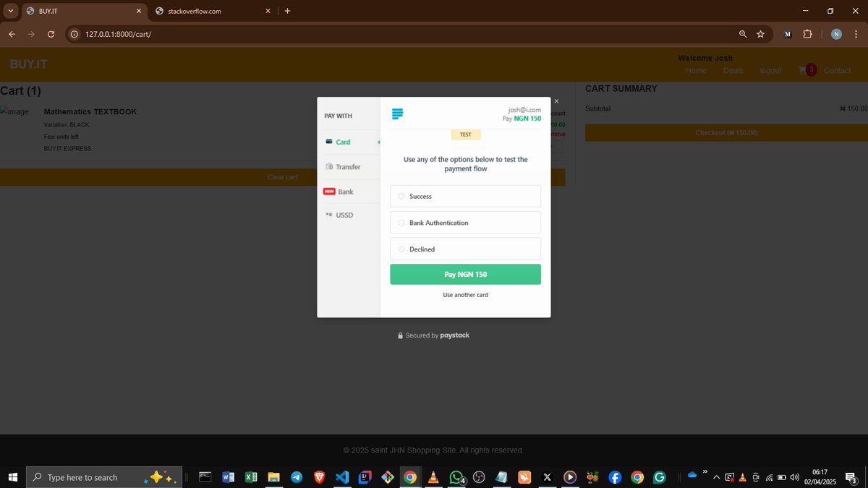Open the Chrome three-dot menu

click(857, 34)
